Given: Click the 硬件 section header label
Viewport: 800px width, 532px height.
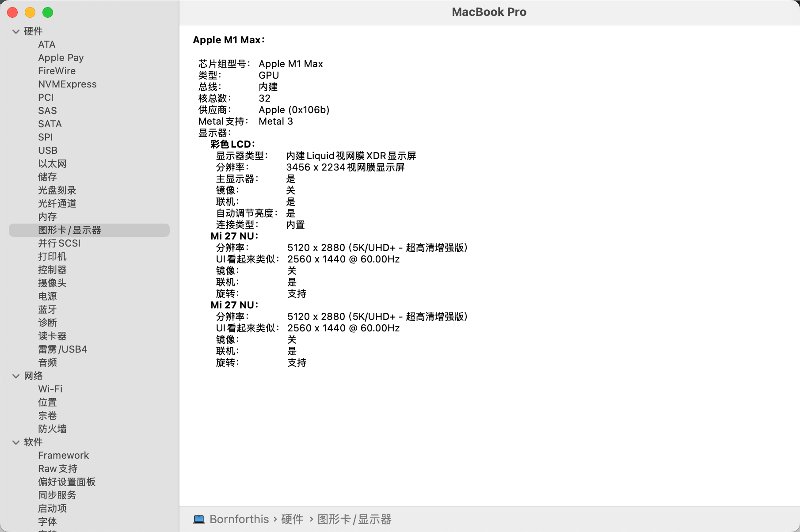Looking at the screenshot, I should [x=33, y=31].
